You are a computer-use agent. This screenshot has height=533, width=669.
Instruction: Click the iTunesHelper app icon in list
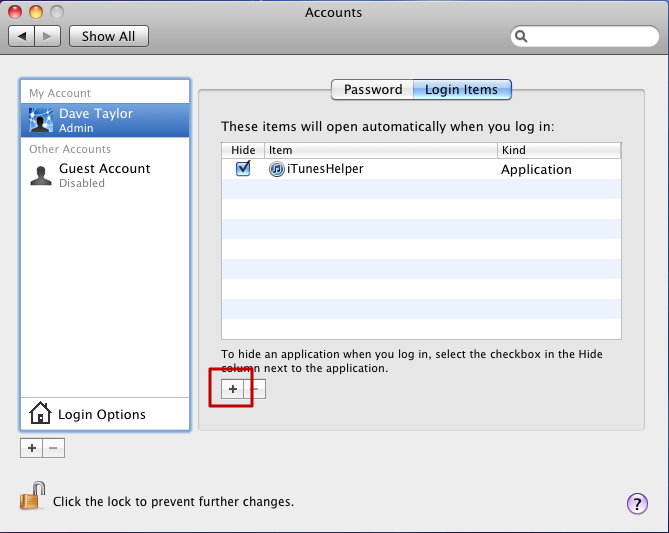point(276,169)
